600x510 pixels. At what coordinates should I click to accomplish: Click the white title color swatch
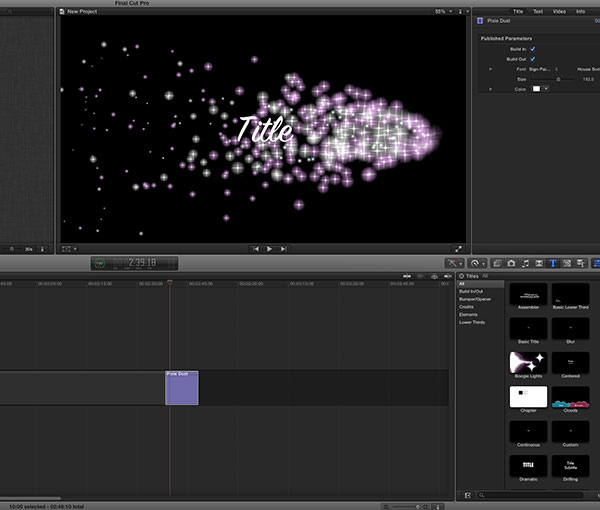click(x=536, y=89)
